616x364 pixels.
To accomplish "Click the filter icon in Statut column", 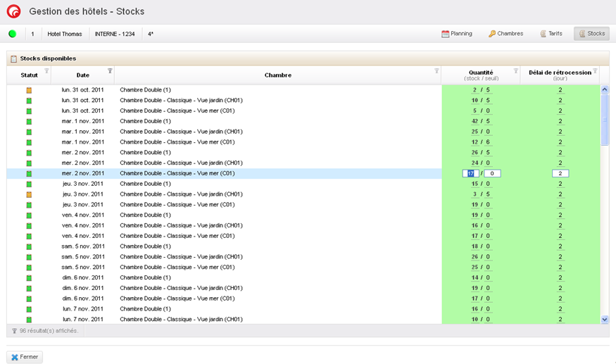I will coord(47,71).
